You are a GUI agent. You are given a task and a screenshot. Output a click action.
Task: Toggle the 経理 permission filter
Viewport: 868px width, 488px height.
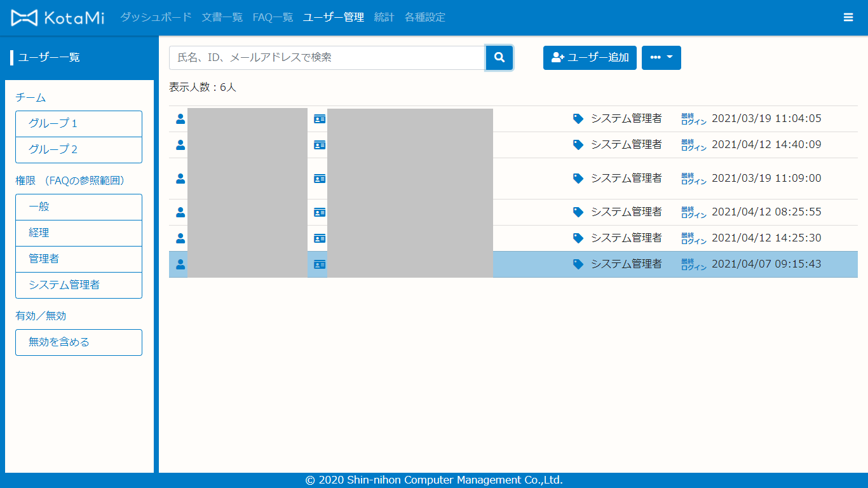(79, 233)
